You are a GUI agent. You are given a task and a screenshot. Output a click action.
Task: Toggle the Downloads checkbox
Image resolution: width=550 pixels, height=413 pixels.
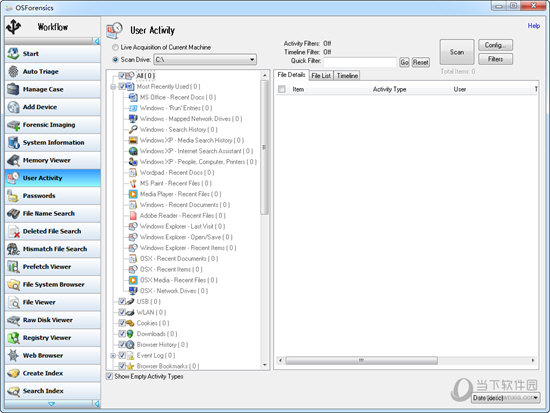pos(122,334)
